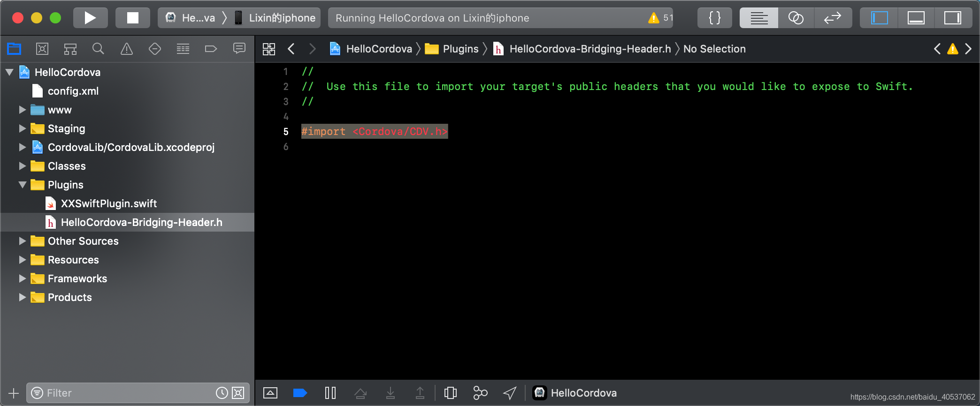Viewport: 980px width, 406px height.
Task: Go back in editor history
Action: 291,49
